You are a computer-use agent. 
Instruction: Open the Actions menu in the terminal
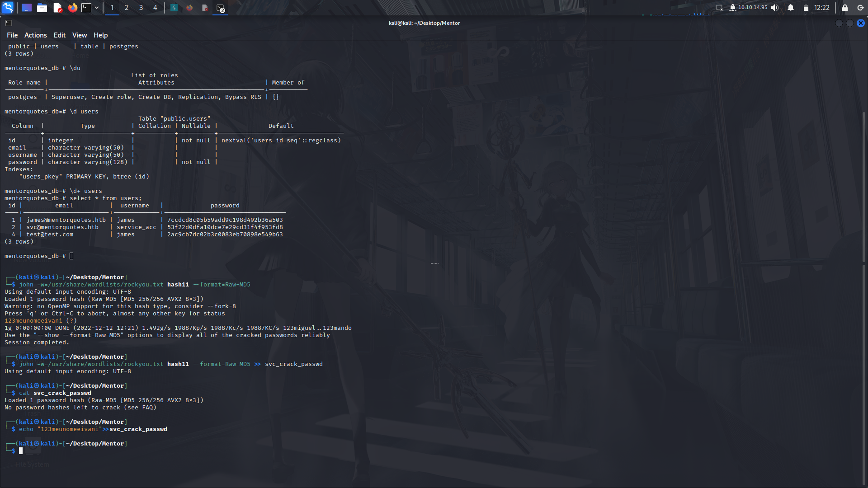[35, 35]
